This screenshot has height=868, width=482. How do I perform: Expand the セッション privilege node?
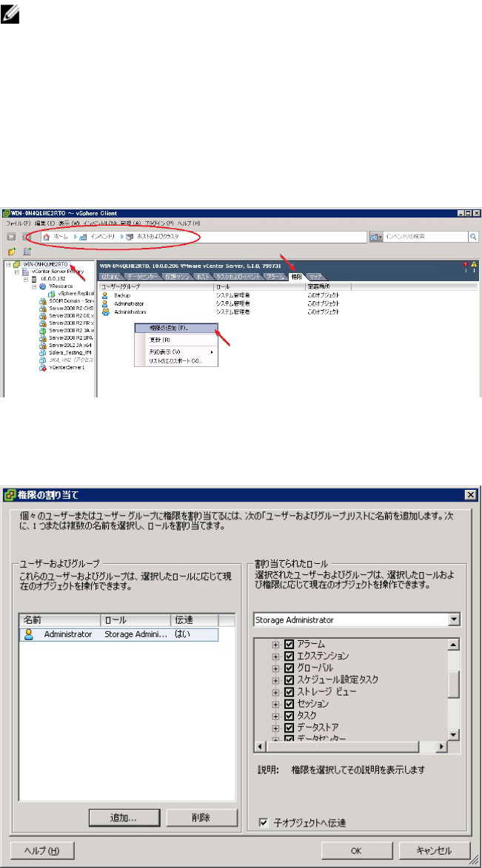275,704
